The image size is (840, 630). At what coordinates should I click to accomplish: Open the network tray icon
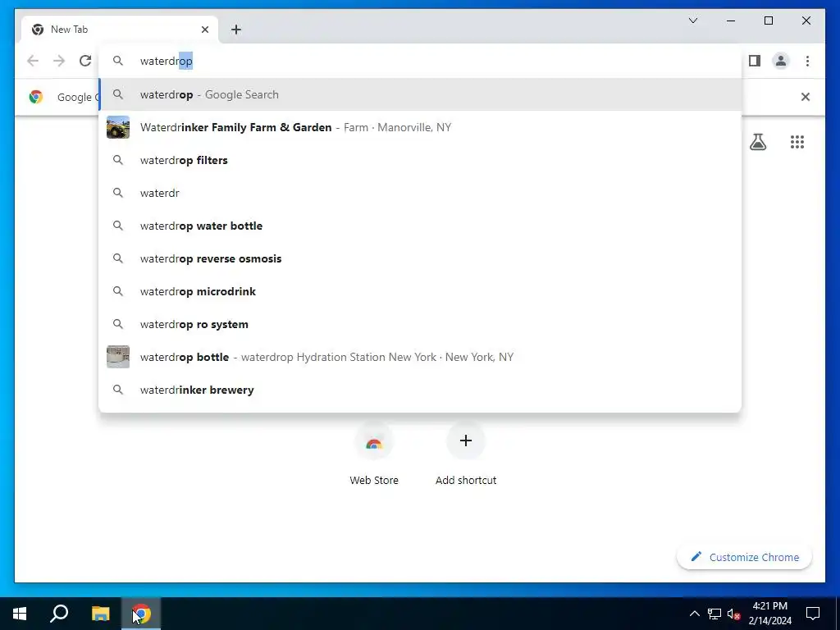[714, 614]
